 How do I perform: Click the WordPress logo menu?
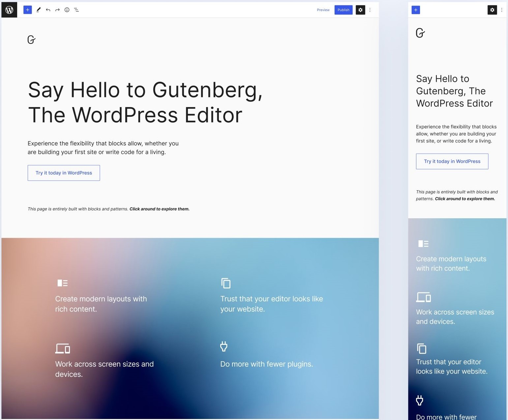pos(9,10)
